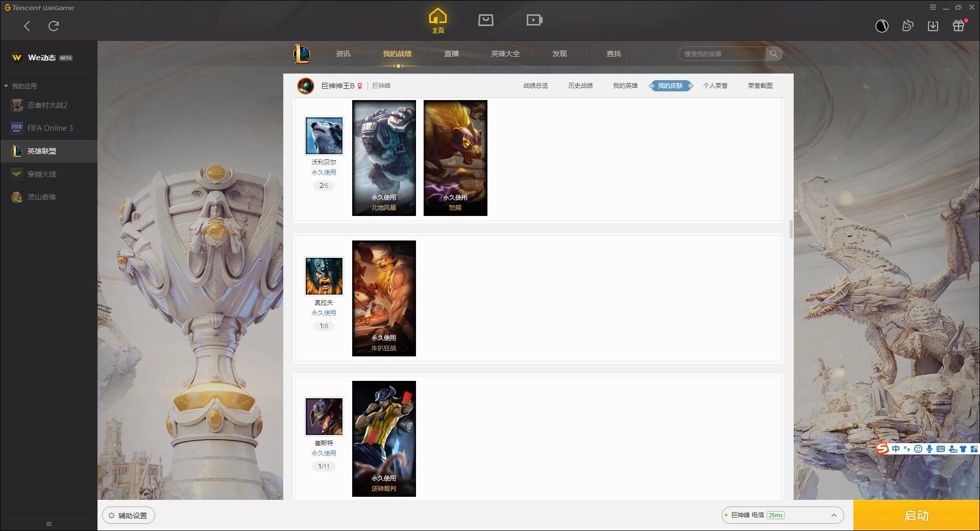Click the 1/11 skin count badge
The width and height of the screenshot is (980, 531).
324,466
